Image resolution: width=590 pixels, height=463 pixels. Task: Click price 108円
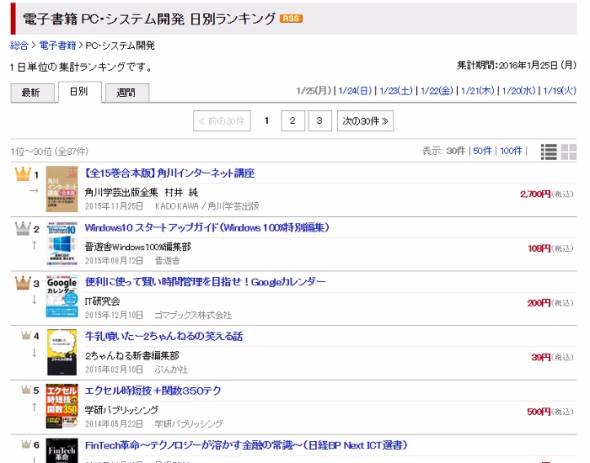coord(539,248)
